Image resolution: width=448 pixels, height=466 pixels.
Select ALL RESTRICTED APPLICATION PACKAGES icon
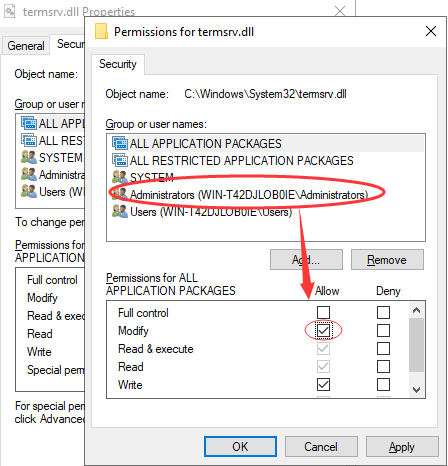pyautogui.click(x=120, y=160)
